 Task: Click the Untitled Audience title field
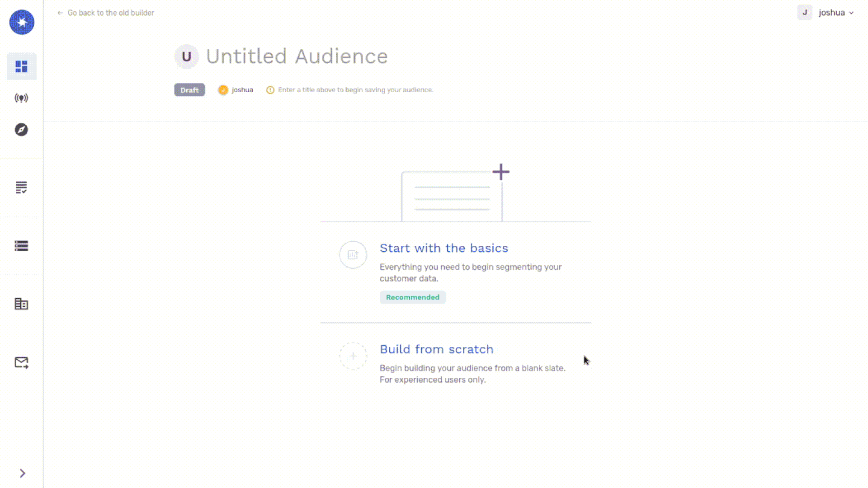pyautogui.click(x=297, y=56)
